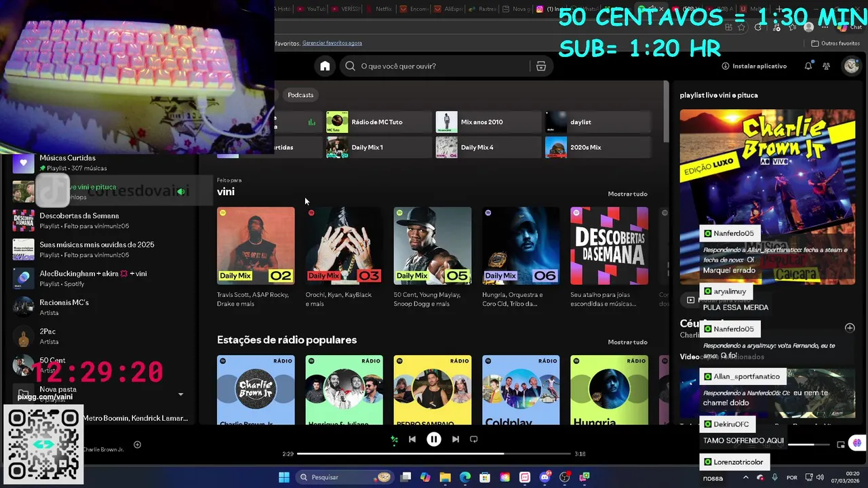This screenshot has height=488, width=868.
Task: Skip to previous track
Action: (x=412, y=439)
